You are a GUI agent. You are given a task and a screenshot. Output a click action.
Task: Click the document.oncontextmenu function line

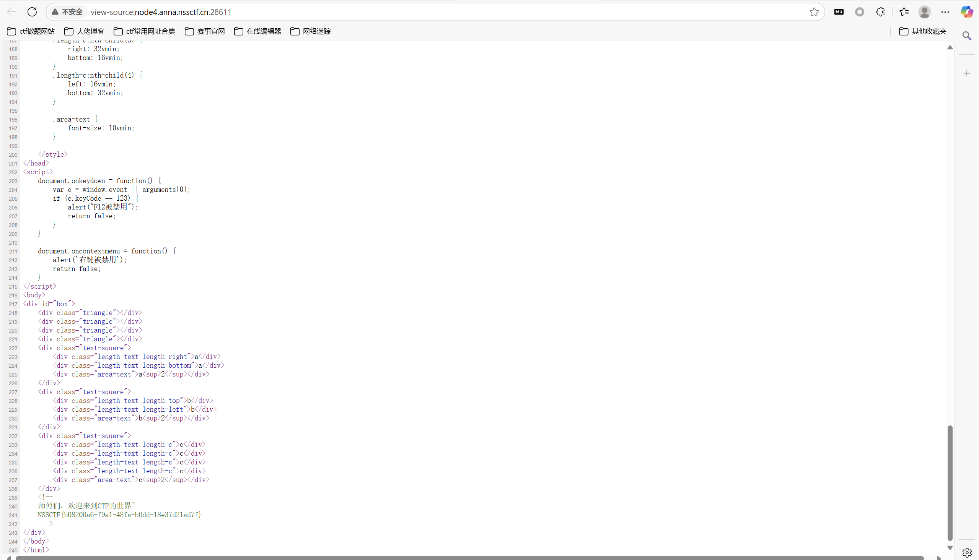(107, 251)
